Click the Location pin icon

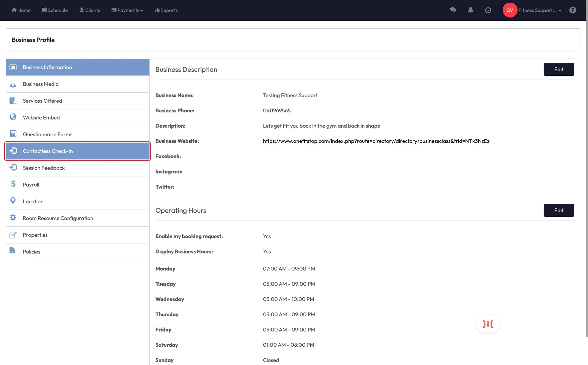tap(13, 201)
